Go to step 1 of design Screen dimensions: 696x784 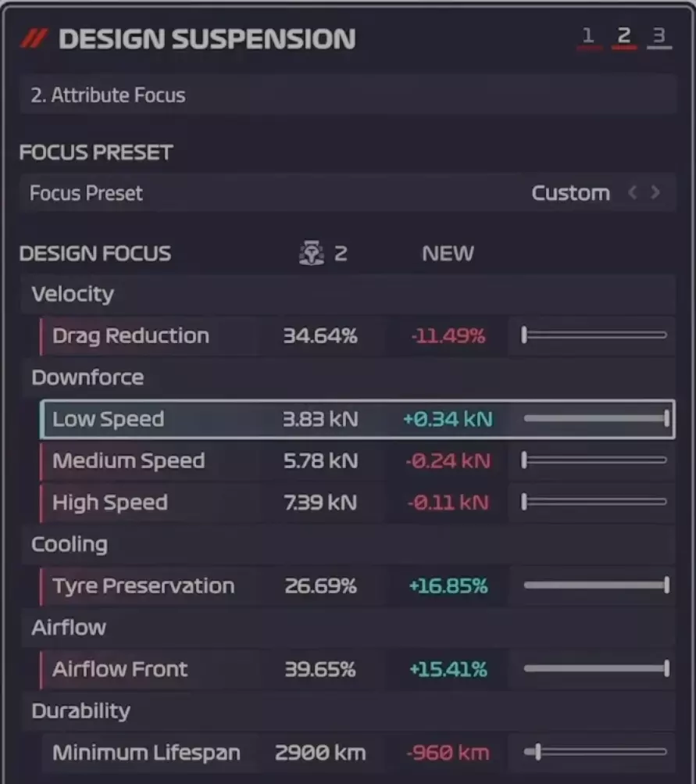(589, 36)
